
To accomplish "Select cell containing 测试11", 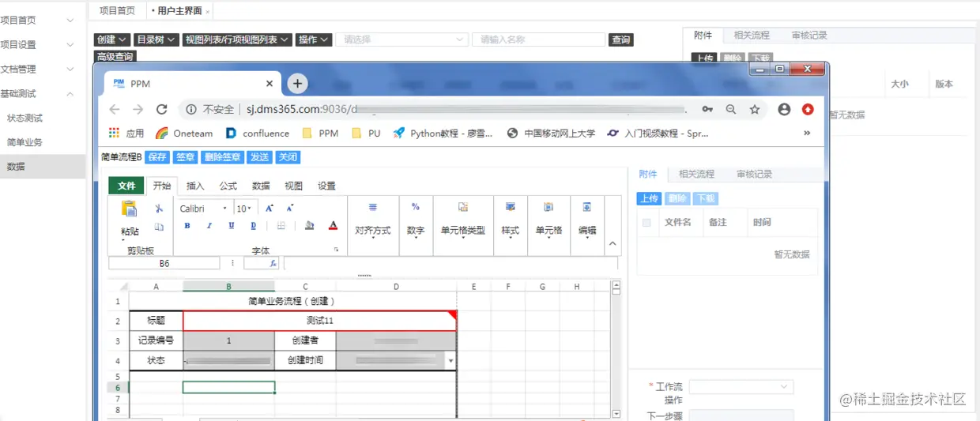I will (320, 321).
